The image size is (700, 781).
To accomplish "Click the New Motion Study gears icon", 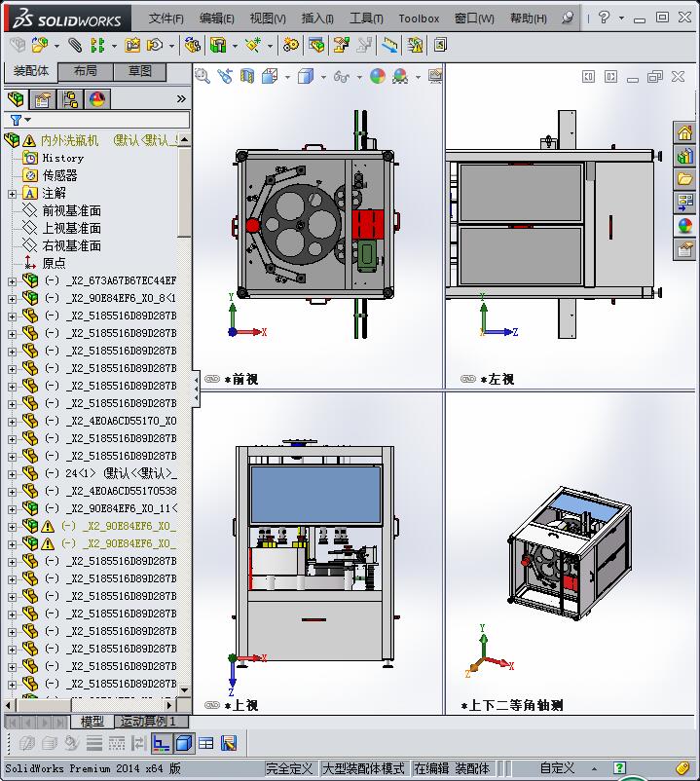I will click(x=291, y=46).
